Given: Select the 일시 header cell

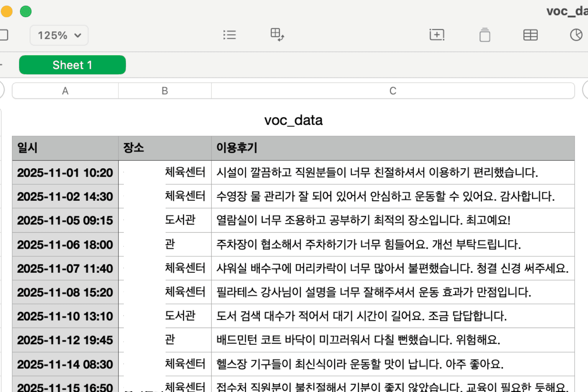Looking at the screenshot, I should [65, 148].
